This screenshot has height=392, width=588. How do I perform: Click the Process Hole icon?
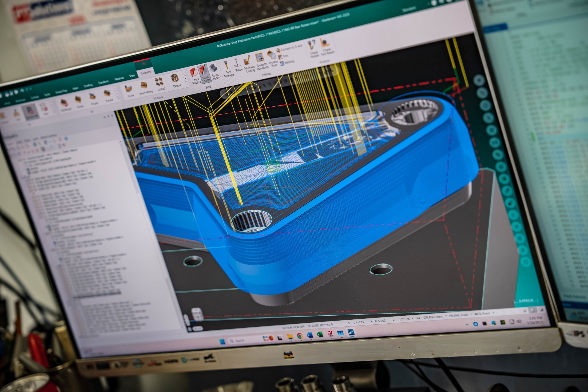click(x=272, y=59)
